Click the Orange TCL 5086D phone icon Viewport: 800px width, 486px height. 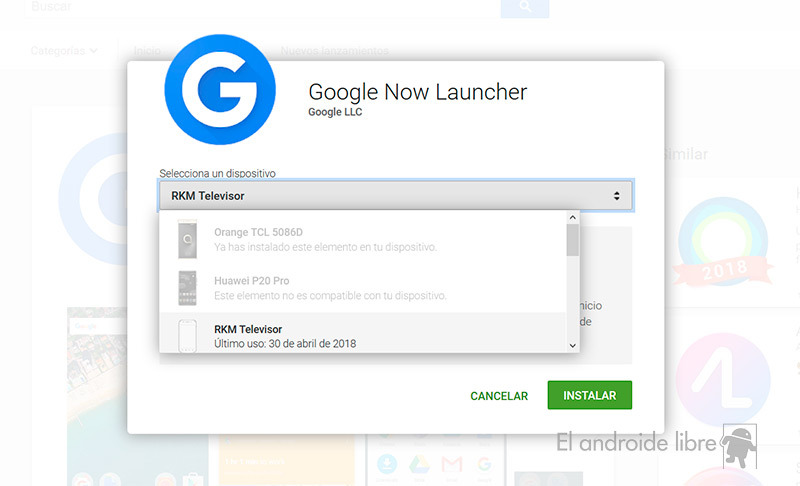click(x=187, y=239)
